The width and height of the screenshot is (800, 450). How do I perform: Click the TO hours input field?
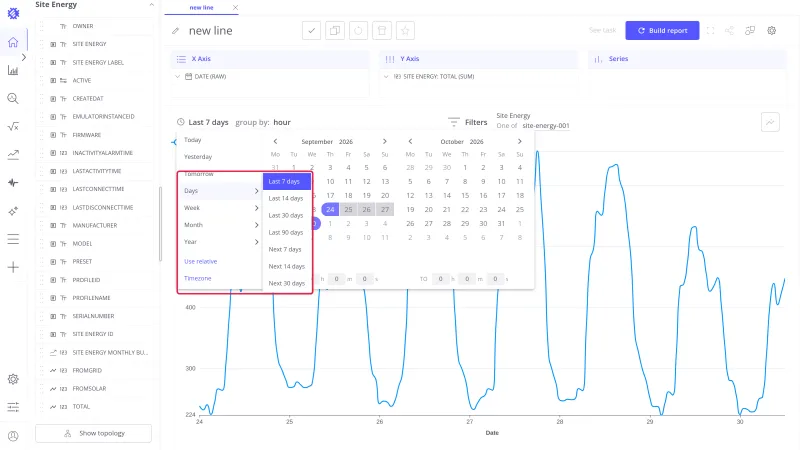(440, 279)
